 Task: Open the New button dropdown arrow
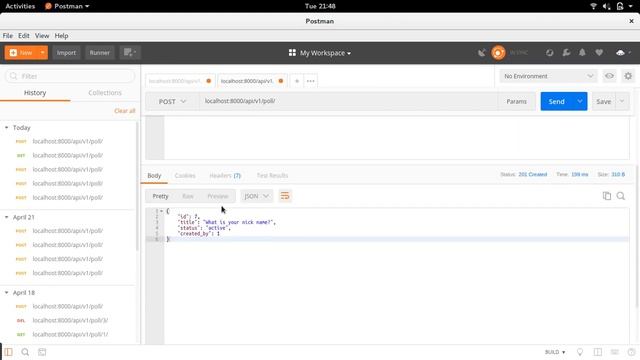click(42, 53)
